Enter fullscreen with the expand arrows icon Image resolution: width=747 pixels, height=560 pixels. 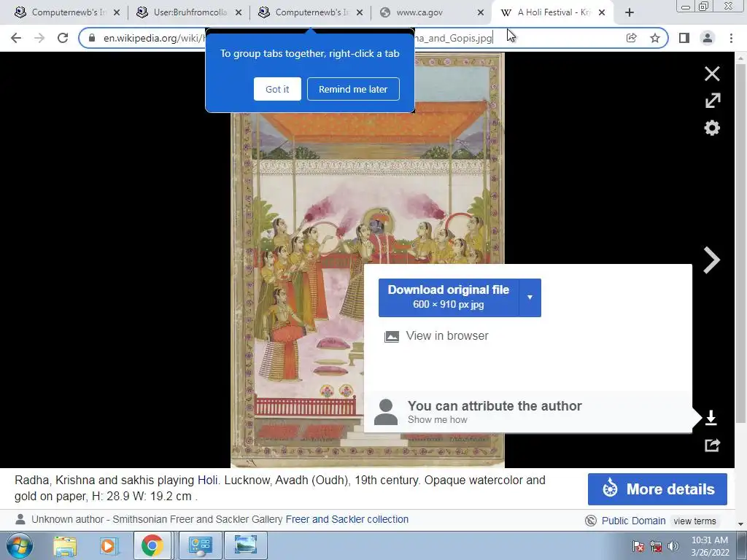713,100
